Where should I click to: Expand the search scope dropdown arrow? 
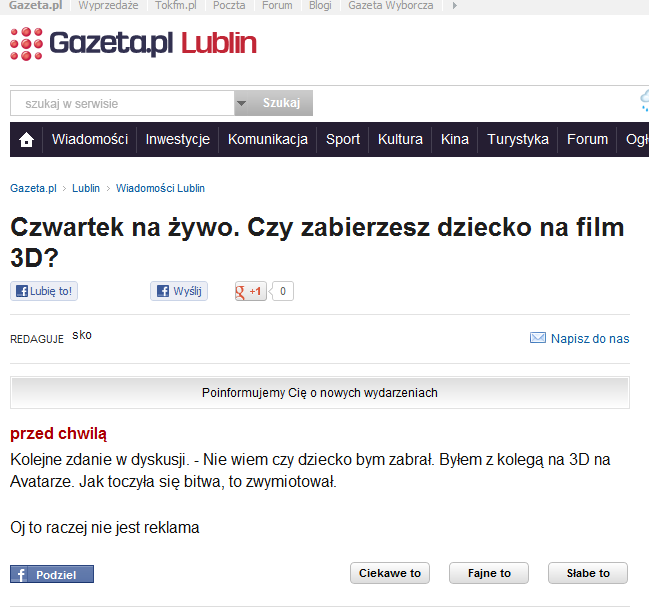tap(241, 103)
